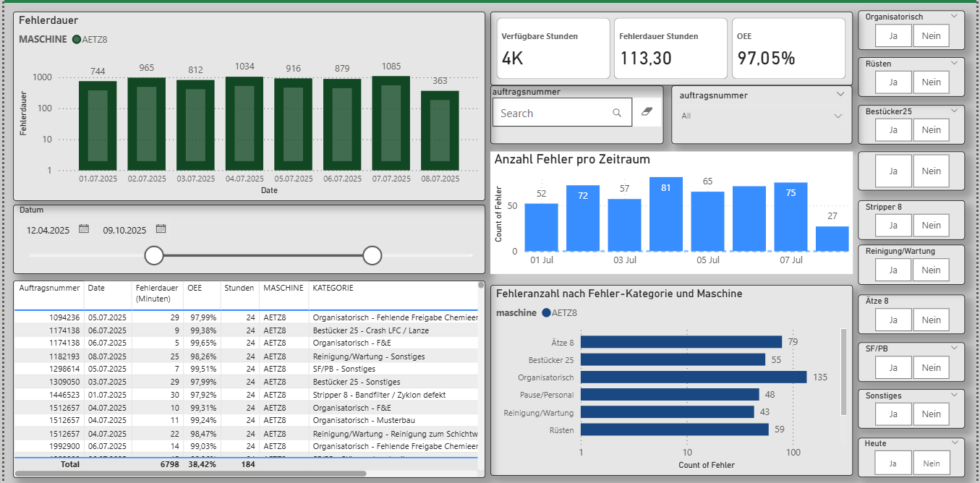
Task: Expand the chevron on the Bestücker25 slicer header
Action: tap(954, 111)
